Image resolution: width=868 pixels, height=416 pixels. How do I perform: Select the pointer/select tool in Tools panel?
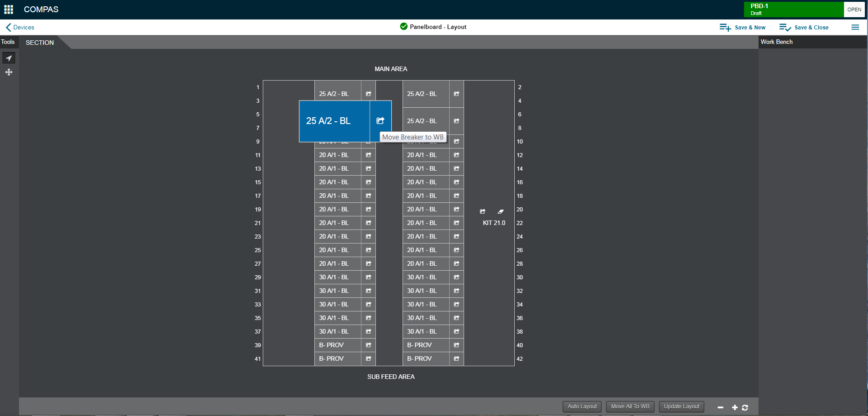point(9,58)
